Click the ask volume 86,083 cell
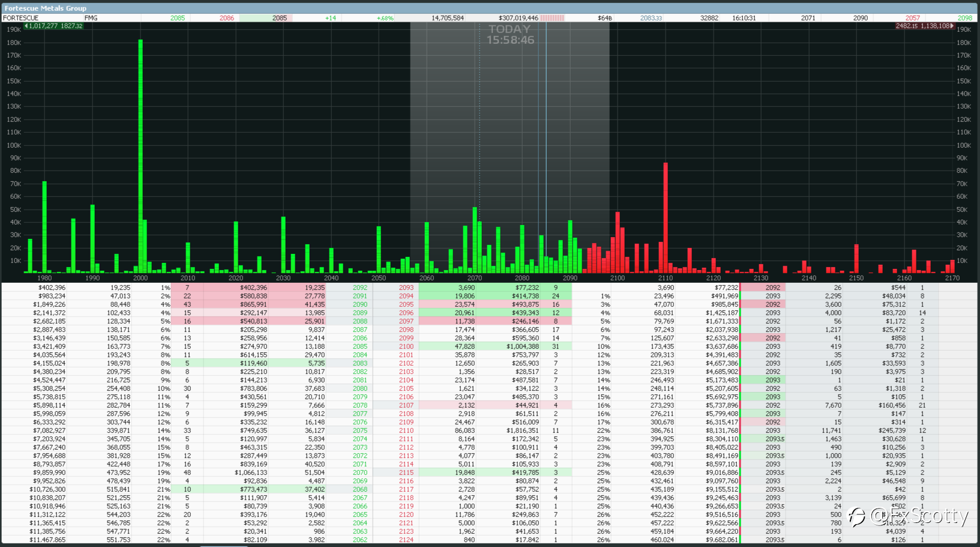Image resolution: width=980 pixels, height=547 pixels. pos(464,431)
